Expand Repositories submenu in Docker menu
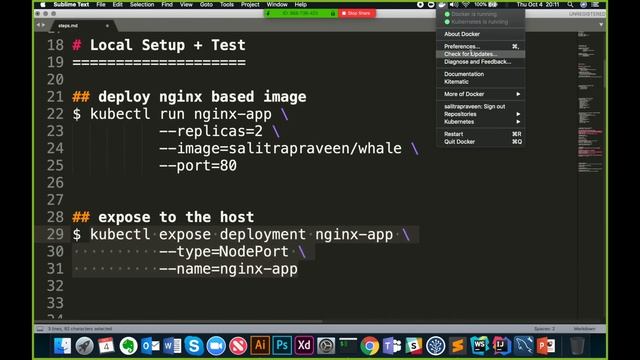 (481, 114)
